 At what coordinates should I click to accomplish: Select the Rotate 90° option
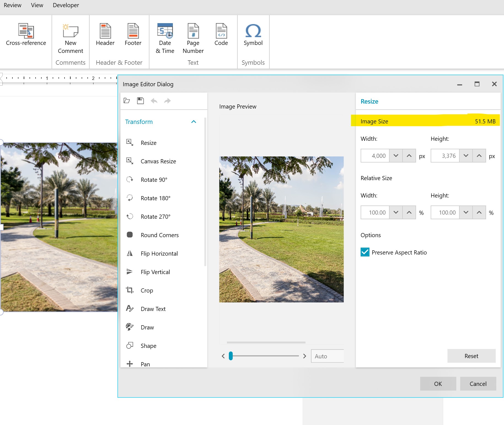(x=154, y=180)
